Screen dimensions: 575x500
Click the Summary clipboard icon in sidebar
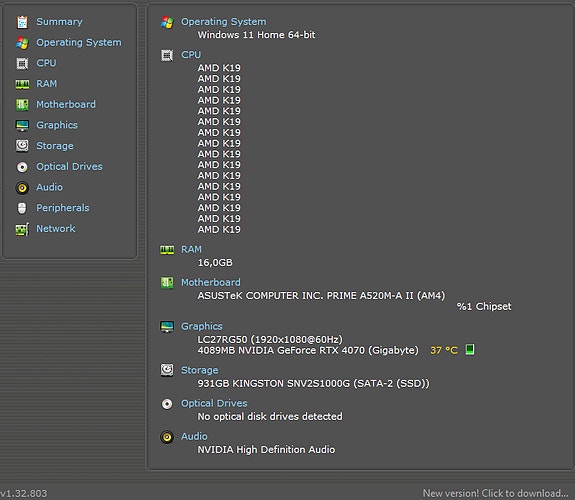coord(22,22)
